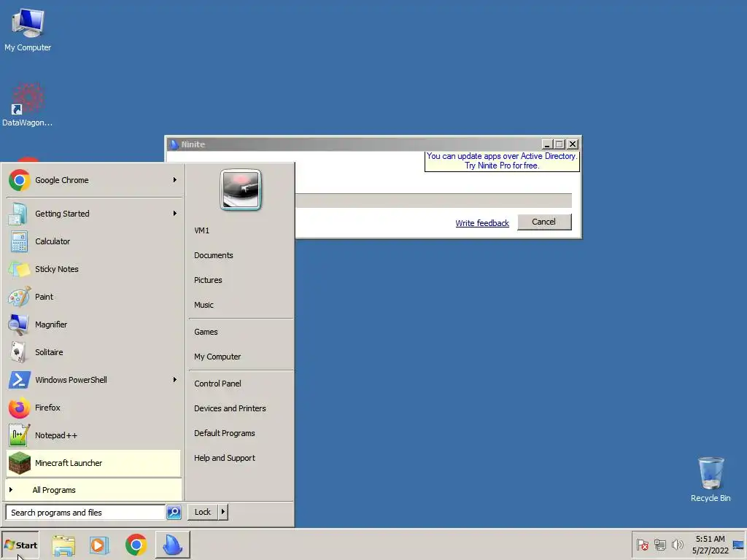
Task: Click the user account picture
Action: coord(241,190)
